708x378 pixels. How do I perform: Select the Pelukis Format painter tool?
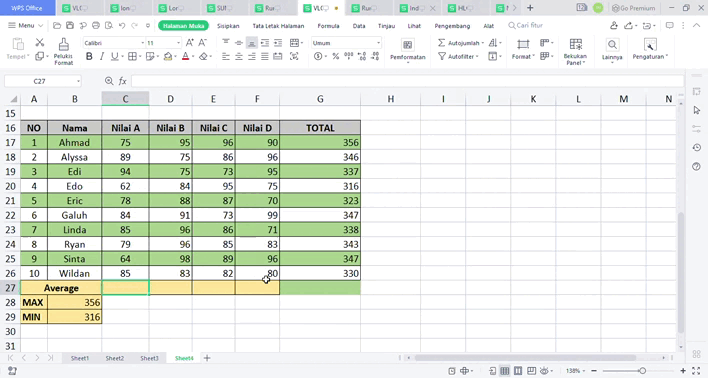click(64, 51)
